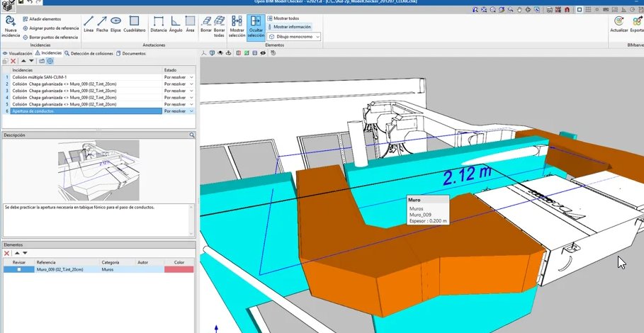Click the red magnet snap icon
This screenshot has width=644, height=333.
tap(567, 9)
